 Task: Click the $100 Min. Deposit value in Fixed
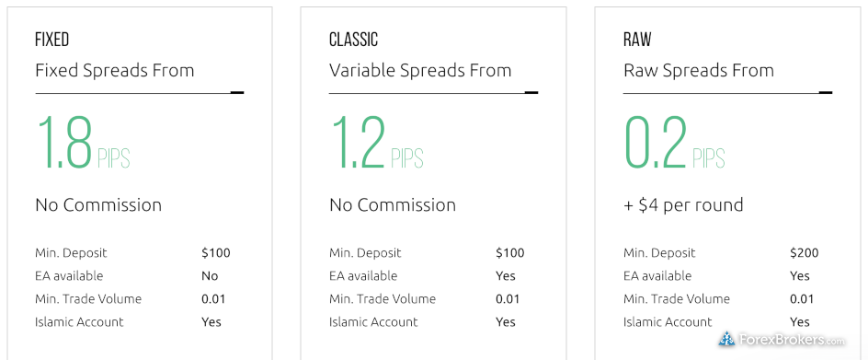coord(216,253)
